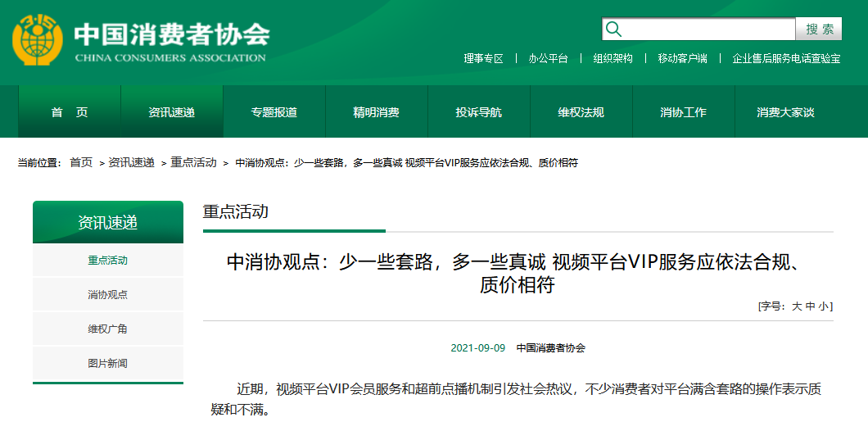This screenshot has width=868, height=431.
Task: Go to 组织架构 page
Action: [613, 59]
